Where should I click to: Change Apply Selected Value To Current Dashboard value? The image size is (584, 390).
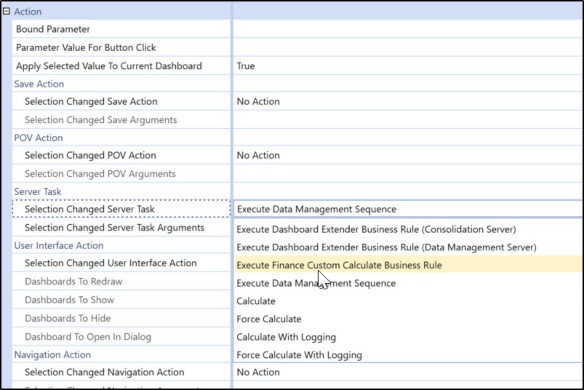[x=408, y=66]
